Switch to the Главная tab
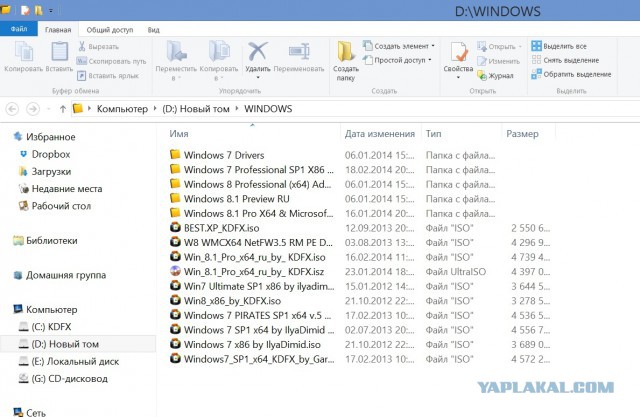 click(58, 30)
